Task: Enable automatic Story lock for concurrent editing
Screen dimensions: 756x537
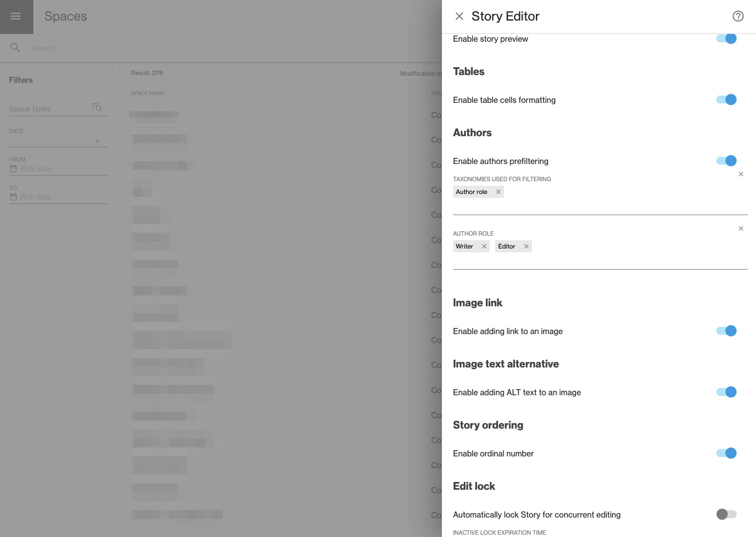Action: pos(727,514)
